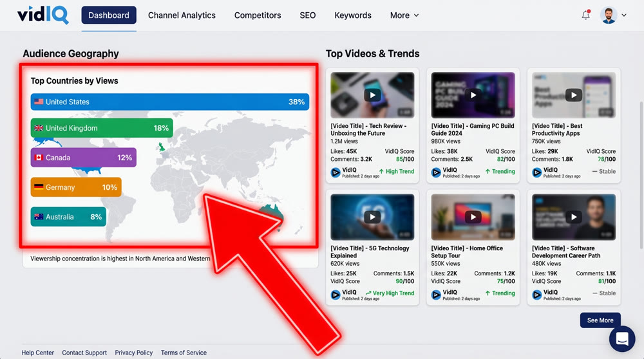644x359 pixels.
Task: Select the SEO tab
Action: 308,15
